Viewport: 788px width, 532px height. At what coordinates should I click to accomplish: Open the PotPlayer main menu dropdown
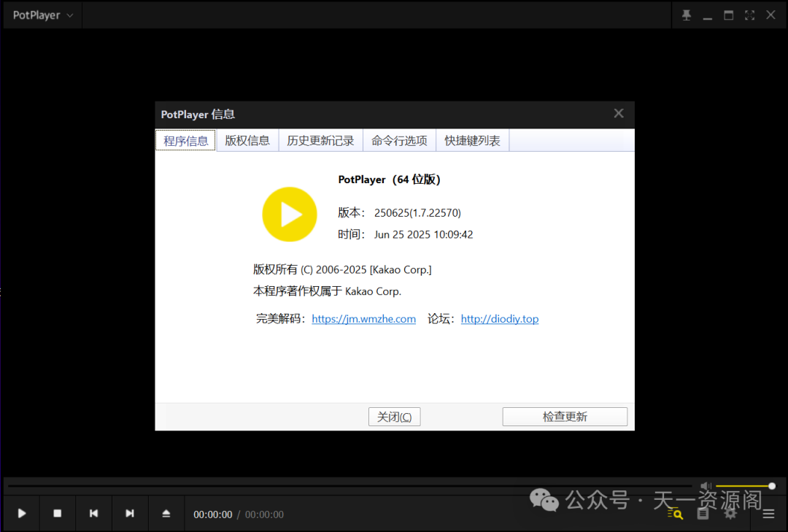tap(42, 15)
